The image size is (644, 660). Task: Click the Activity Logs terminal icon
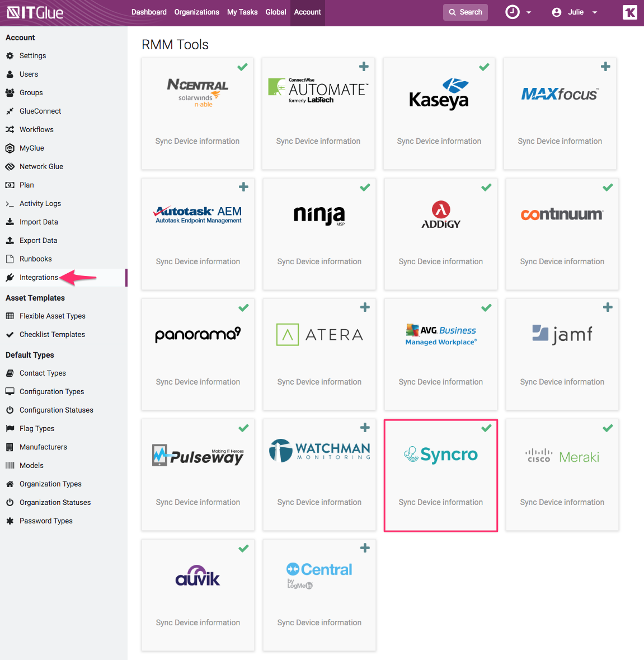(x=10, y=204)
